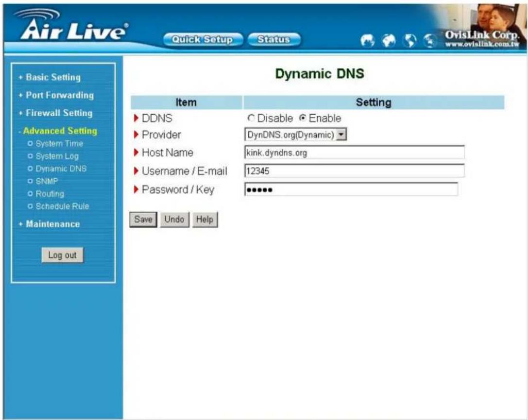Screen dimensions: 528x420
Task: Click the Status button
Action: pos(274,40)
